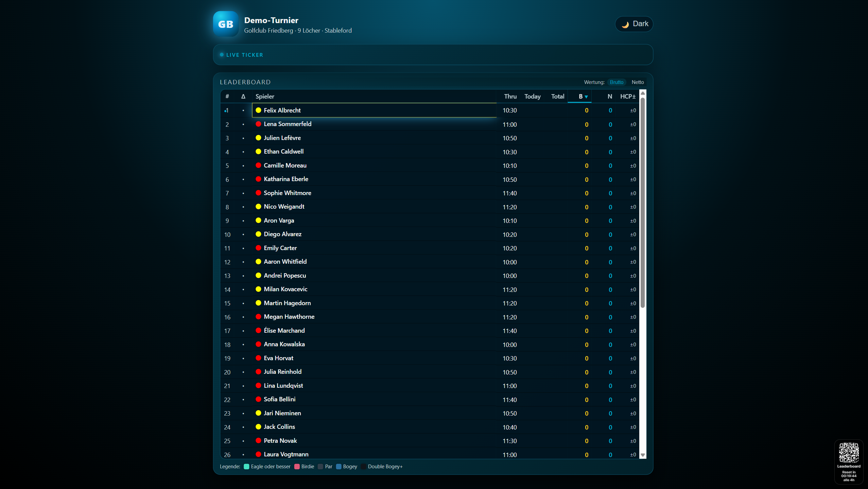Select Felix Albrecht's highlighted leaderboard row

tap(374, 110)
